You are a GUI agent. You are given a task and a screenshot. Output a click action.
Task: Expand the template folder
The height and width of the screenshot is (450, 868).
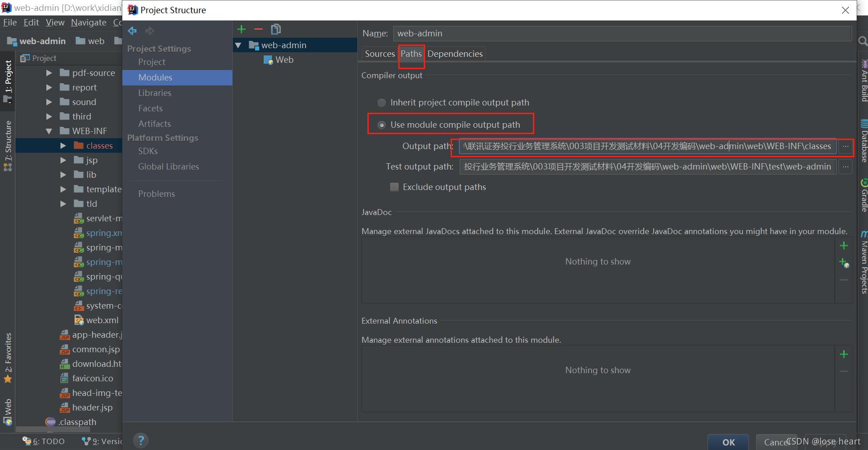63,189
